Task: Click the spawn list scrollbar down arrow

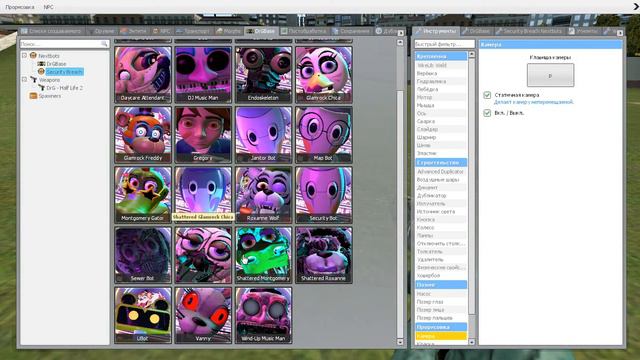Action: (400, 342)
